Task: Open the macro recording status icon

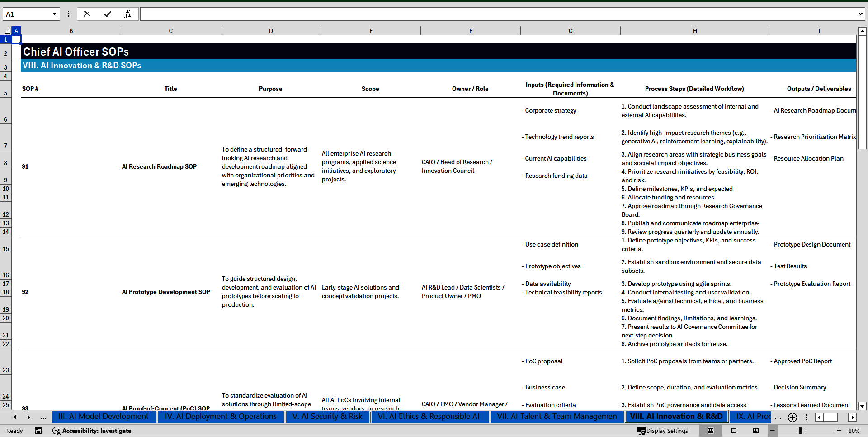Action: [38, 431]
